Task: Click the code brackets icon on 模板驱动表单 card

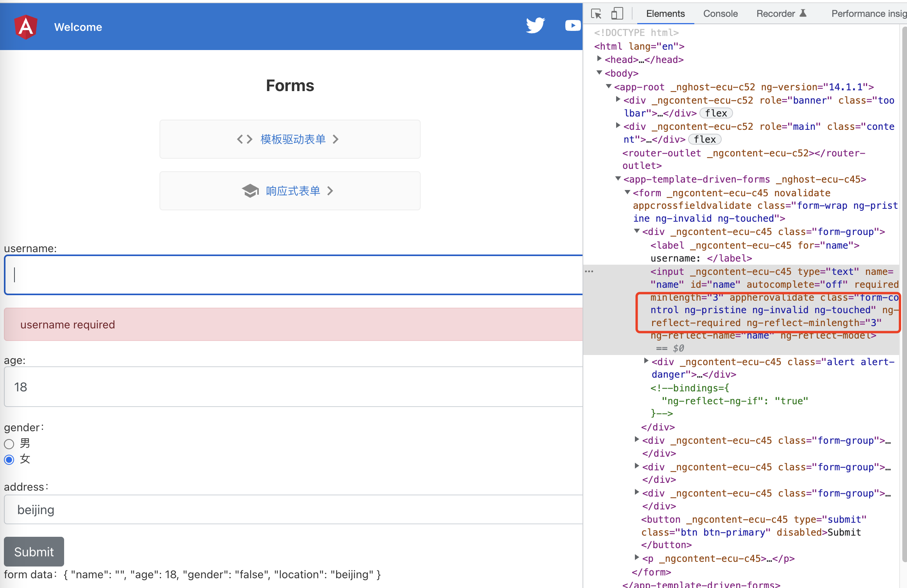Action: [x=245, y=139]
